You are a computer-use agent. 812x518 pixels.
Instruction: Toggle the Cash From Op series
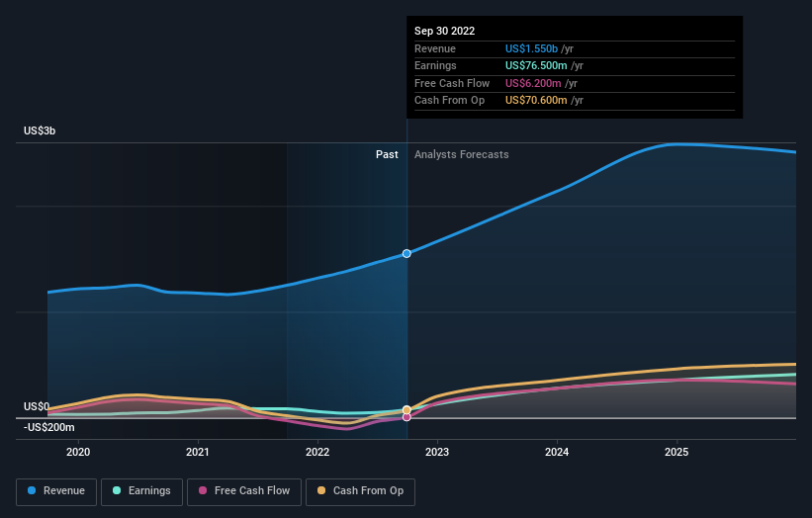(360, 491)
